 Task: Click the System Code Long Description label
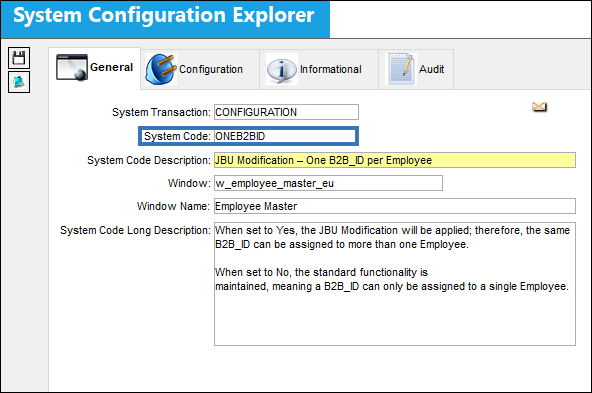coord(135,230)
